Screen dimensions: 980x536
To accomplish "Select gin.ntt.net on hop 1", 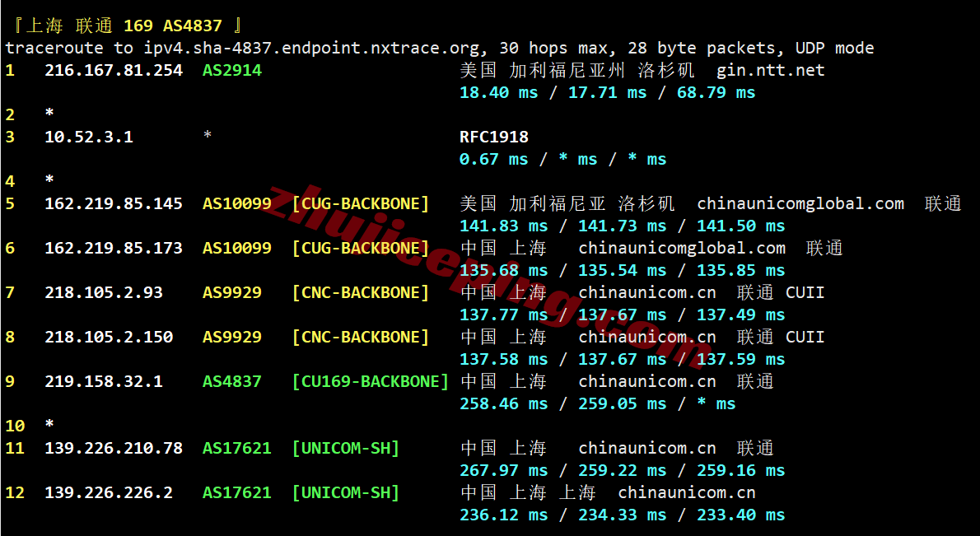I will pyautogui.click(x=771, y=71).
